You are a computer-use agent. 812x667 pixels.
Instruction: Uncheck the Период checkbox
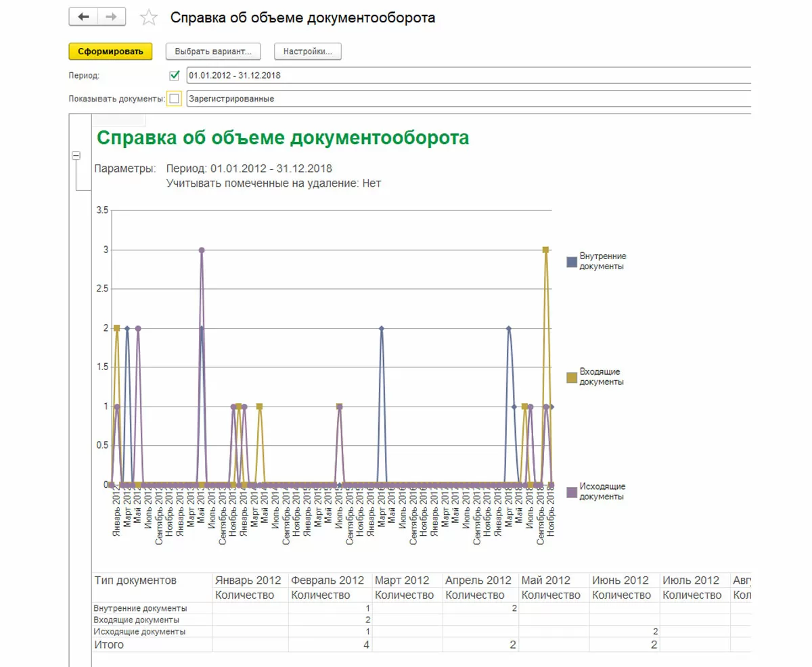point(175,75)
